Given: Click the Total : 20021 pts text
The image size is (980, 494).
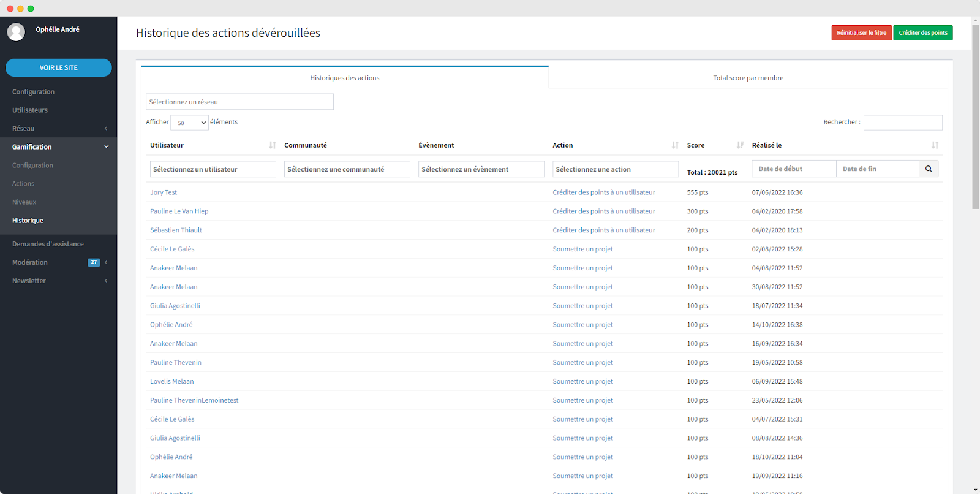Looking at the screenshot, I should coord(712,173).
